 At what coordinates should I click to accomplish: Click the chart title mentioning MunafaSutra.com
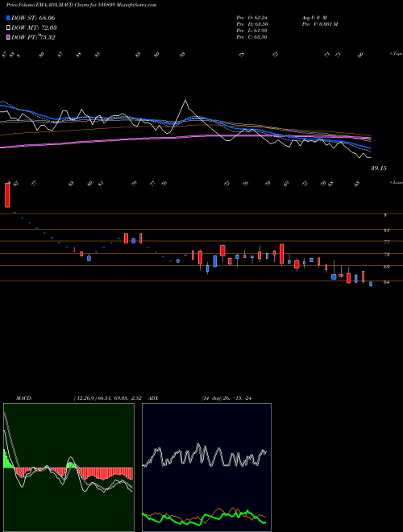click(x=81, y=5)
